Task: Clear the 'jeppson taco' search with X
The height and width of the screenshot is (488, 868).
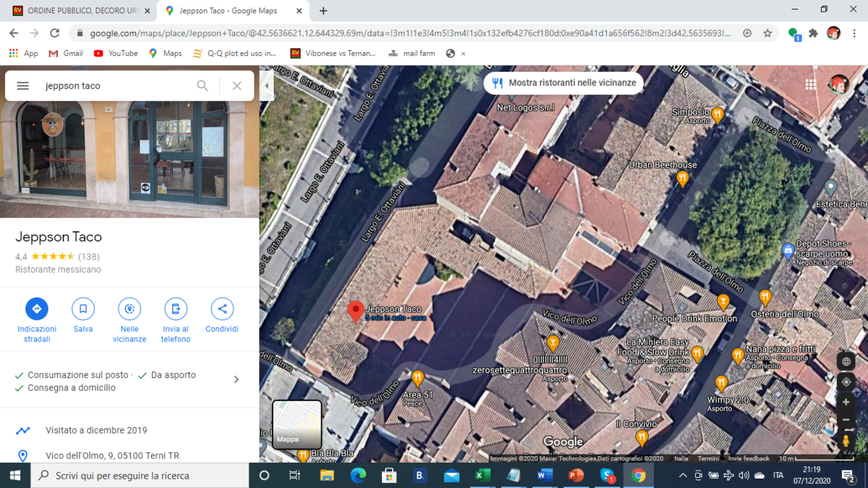Action: point(237,85)
